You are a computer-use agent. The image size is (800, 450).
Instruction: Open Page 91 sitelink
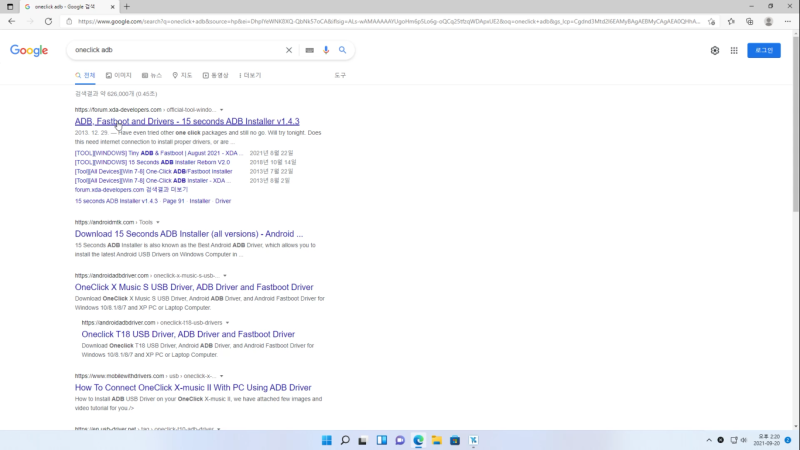[x=173, y=201]
